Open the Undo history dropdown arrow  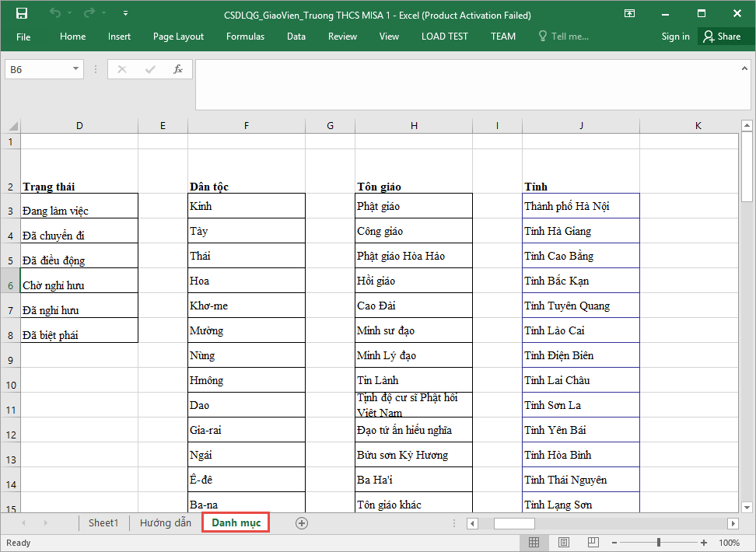[69, 14]
